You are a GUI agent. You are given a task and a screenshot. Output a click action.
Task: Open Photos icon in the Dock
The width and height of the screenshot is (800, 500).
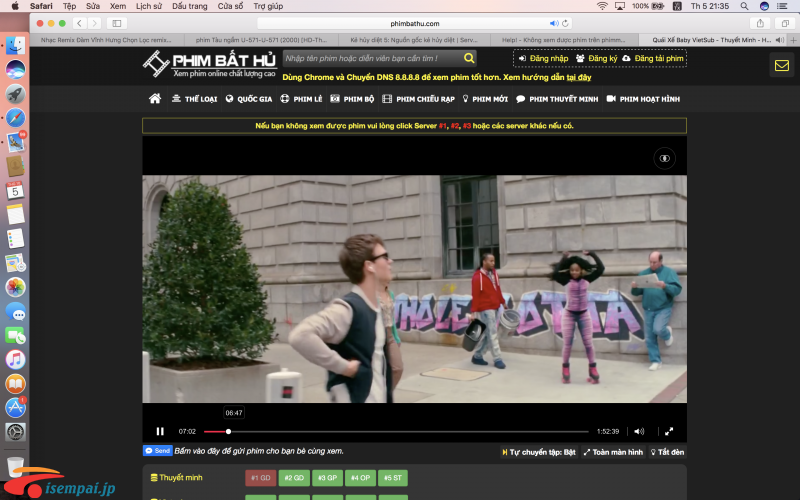pos(15,287)
